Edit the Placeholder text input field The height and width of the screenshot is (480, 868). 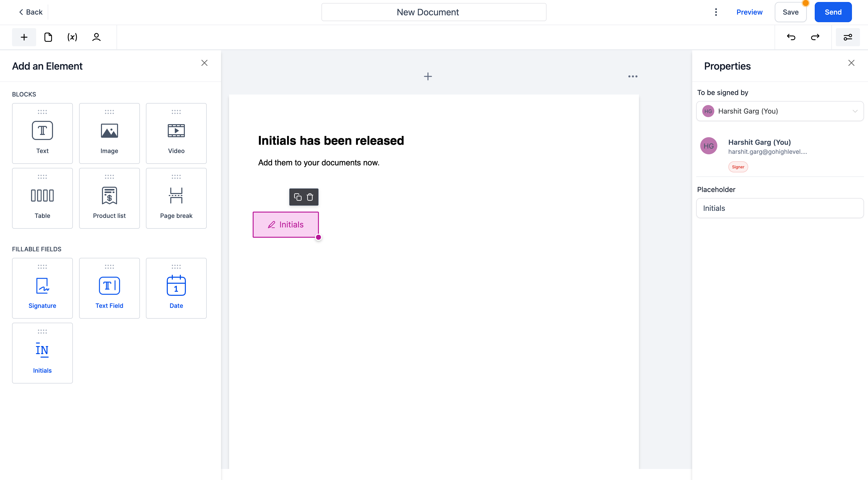click(x=779, y=208)
